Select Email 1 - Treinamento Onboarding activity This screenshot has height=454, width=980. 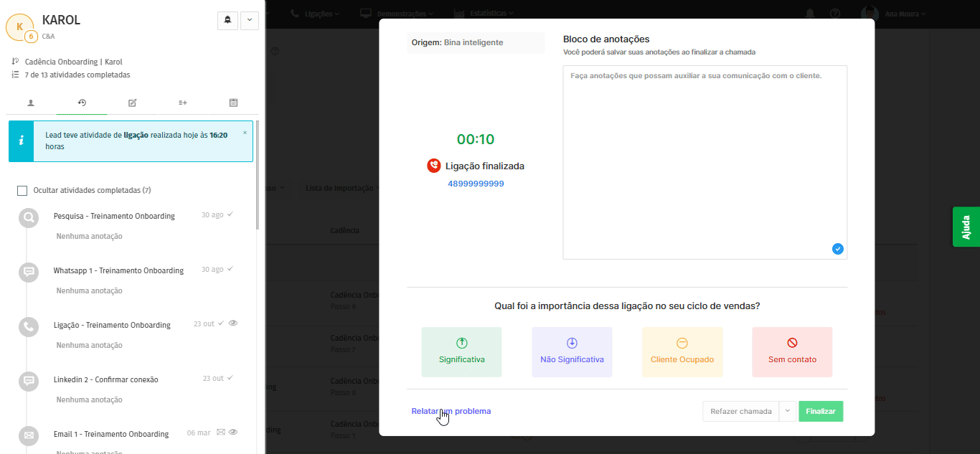coord(111,434)
